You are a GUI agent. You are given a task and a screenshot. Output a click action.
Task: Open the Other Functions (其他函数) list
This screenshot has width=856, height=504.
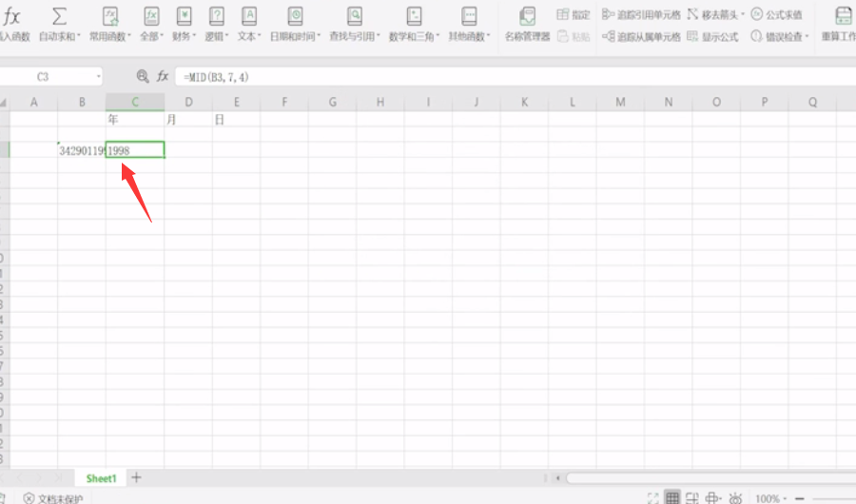click(x=469, y=24)
